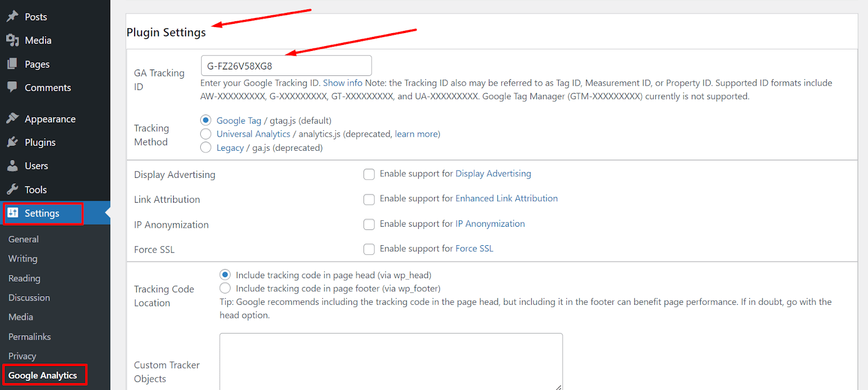This screenshot has width=868, height=390.
Task: Click the Media library icon in sidebar
Action: pos(12,40)
